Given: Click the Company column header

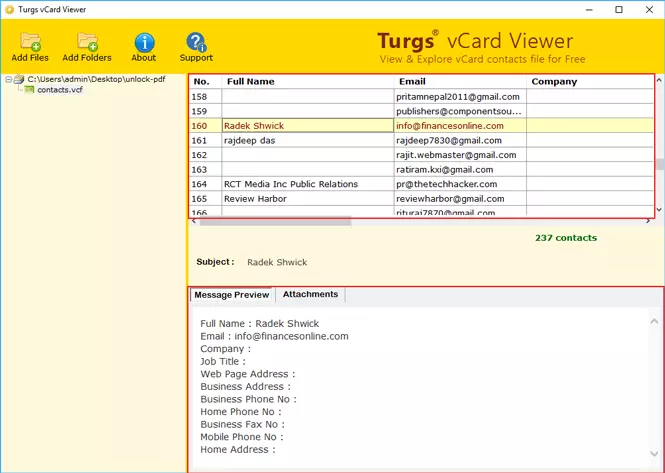Looking at the screenshot, I should click(x=554, y=82).
